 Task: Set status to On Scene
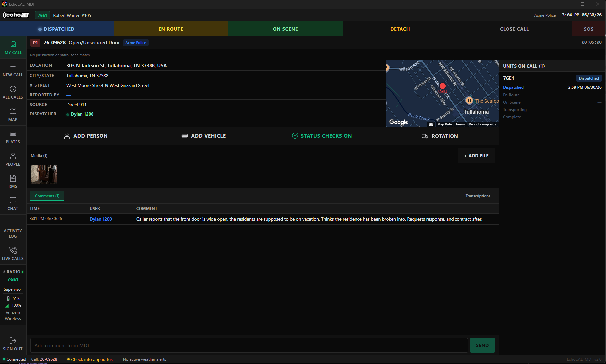coord(285,29)
